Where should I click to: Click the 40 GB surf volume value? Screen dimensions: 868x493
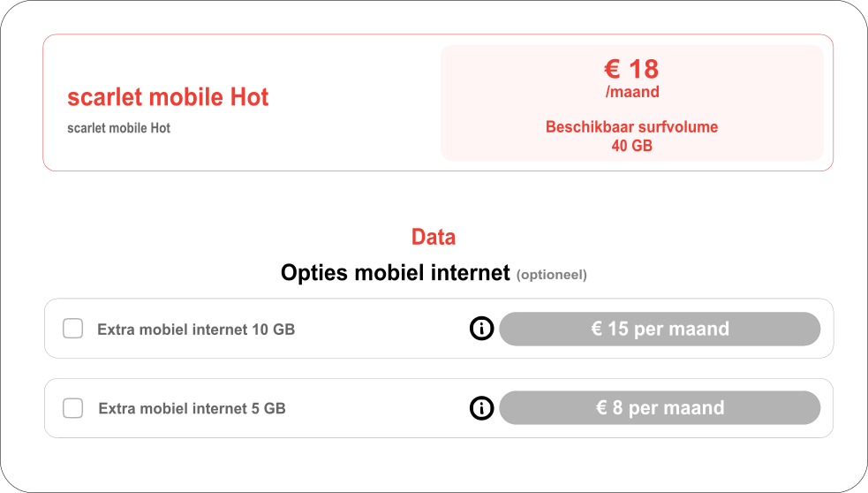[x=631, y=146]
